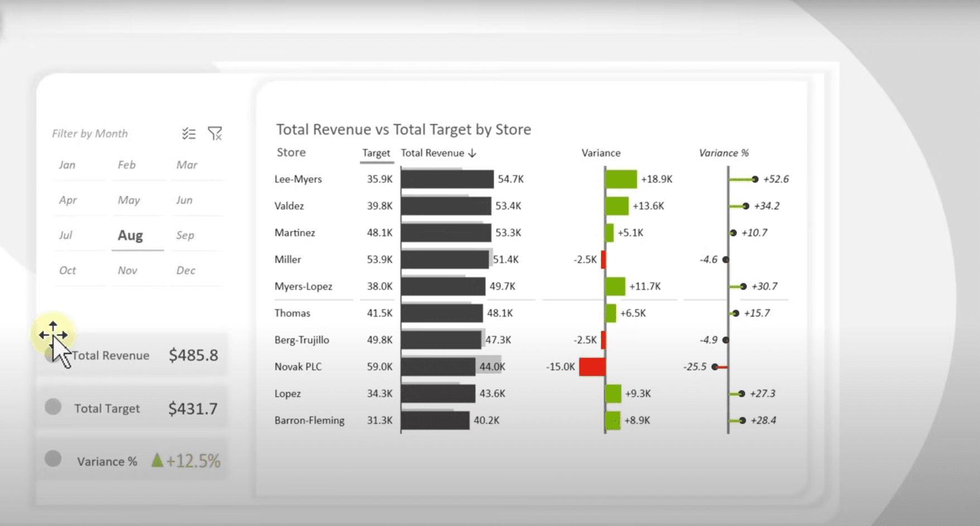Viewport: 980px width, 526px height.
Task: Click the Lee-Myers 54.7K revenue bar
Action: (447, 179)
